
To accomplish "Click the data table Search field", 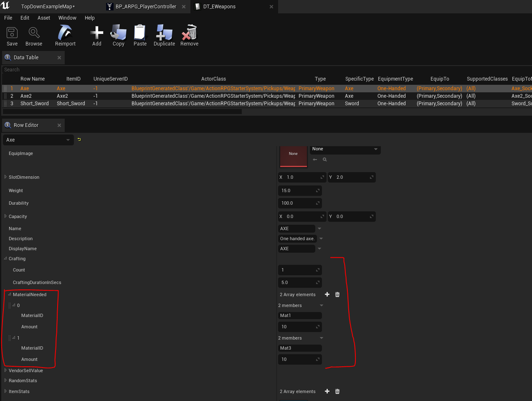I will (x=267, y=70).
